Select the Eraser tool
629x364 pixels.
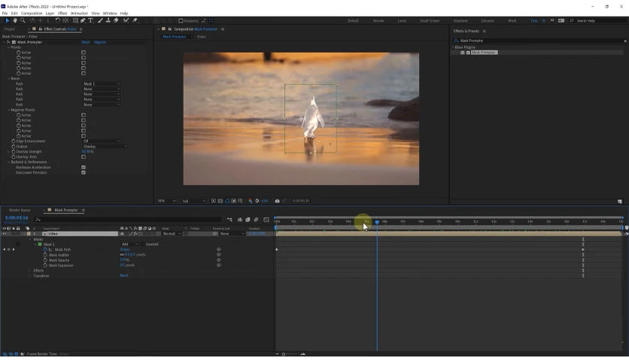click(116, 20)
